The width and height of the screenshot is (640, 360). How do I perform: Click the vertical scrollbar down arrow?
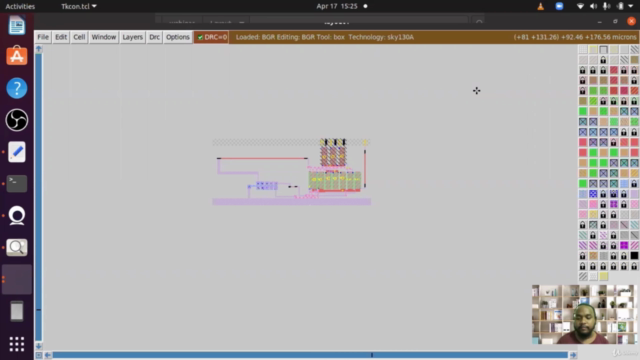(x=38, y=346)
